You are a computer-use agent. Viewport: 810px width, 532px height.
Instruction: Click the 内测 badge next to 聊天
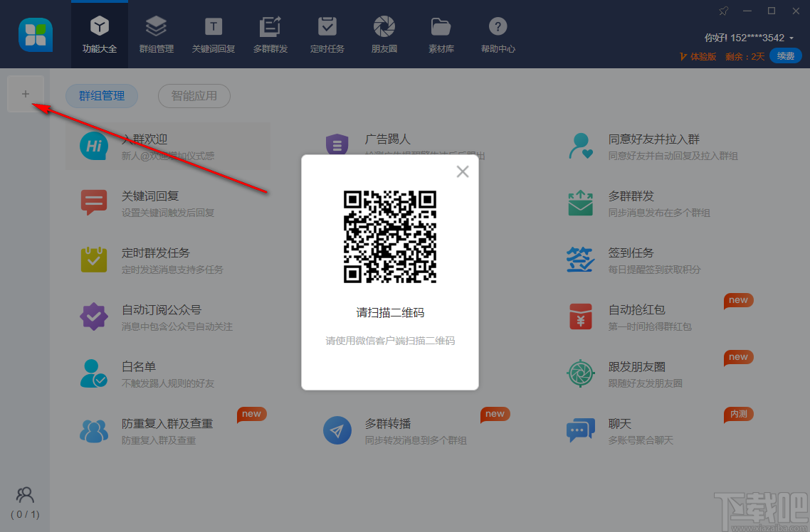point(739,415)
